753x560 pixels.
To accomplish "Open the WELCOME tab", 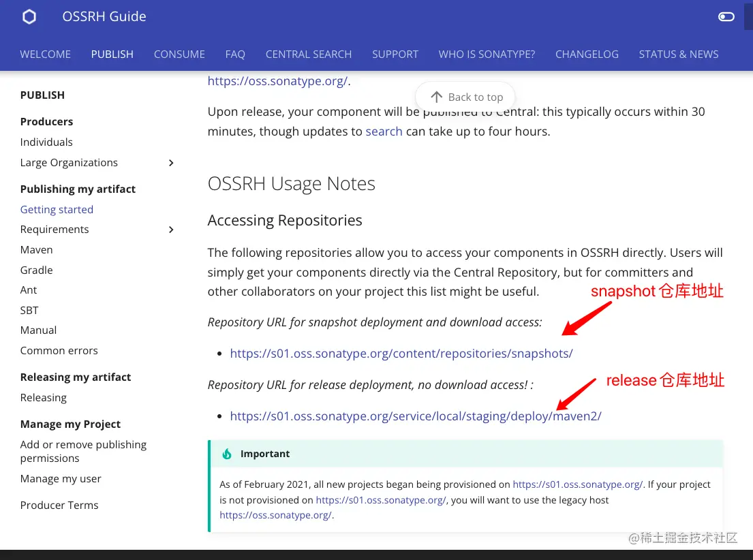I will pyautogui.click(x=45, y=55).
